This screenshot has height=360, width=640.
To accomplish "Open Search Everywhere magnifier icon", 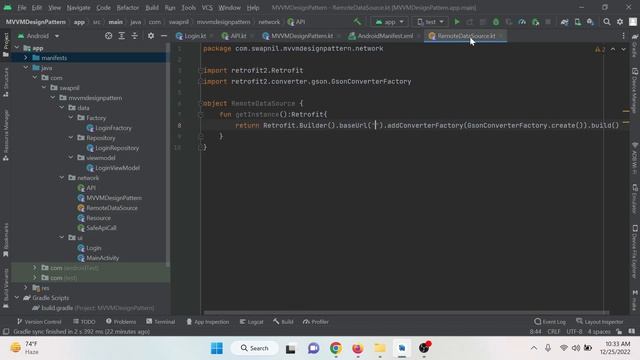I will tap(607, 22).
